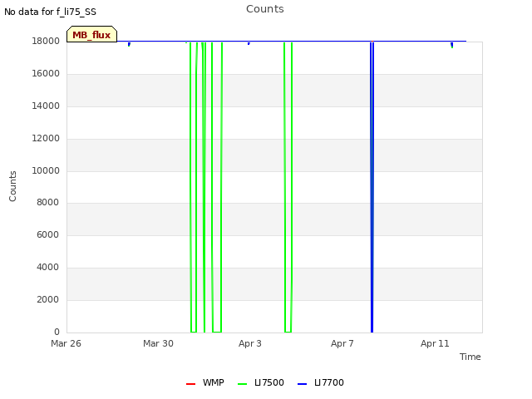Toggle the LI7500 legend entry
This screenshot has width=532, height=399.
pos(261,382)
